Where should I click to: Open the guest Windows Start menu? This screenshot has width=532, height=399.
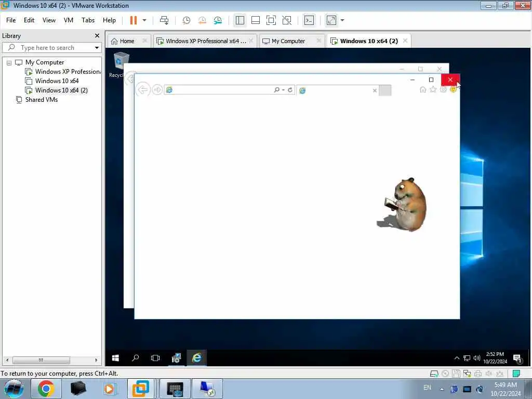pos(115,358)
